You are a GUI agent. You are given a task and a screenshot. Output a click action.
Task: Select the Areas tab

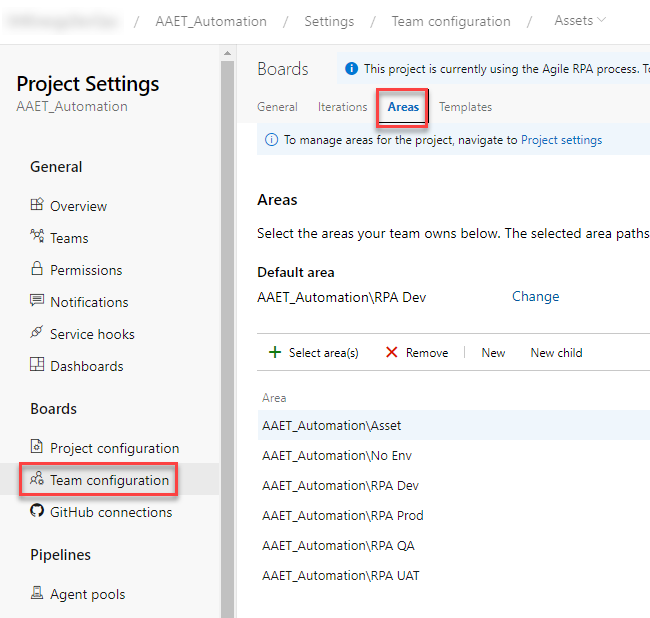point(403,107)
